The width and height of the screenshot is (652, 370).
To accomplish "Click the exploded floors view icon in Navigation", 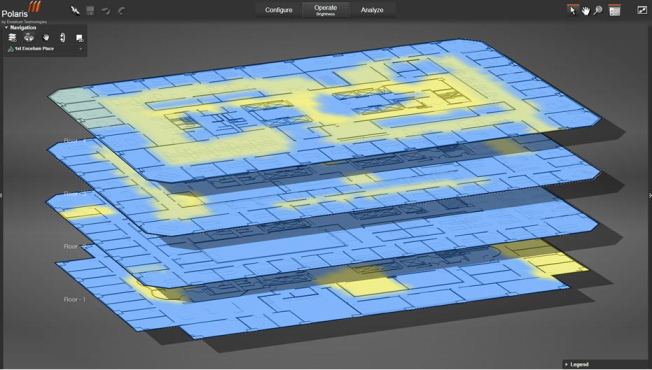I will [29, 38].
